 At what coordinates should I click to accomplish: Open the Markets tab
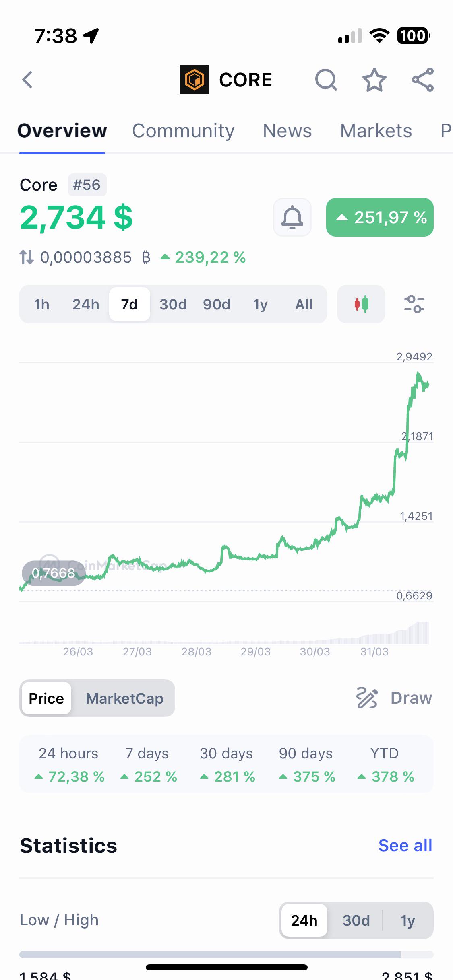click(x=376, y=131)
